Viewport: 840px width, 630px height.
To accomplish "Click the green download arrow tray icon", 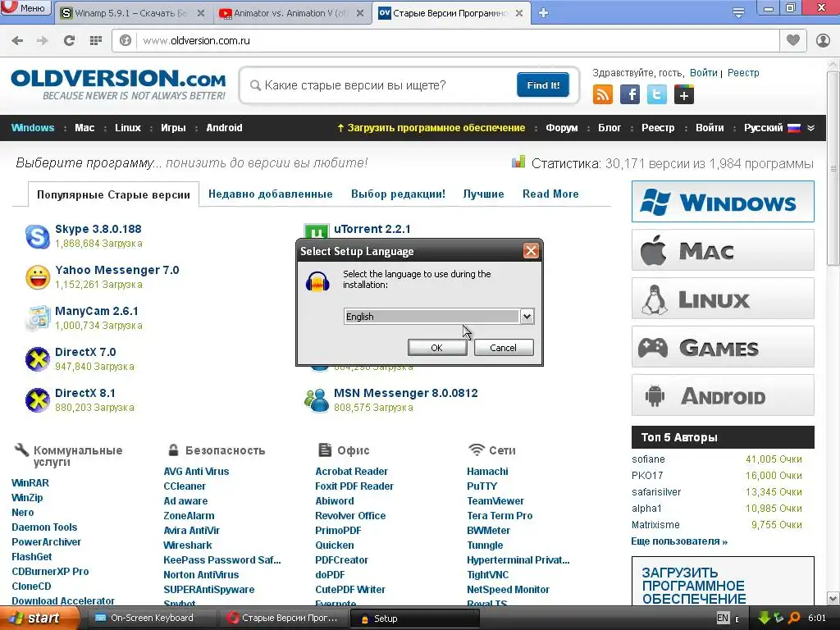I will tap(764, 618).
